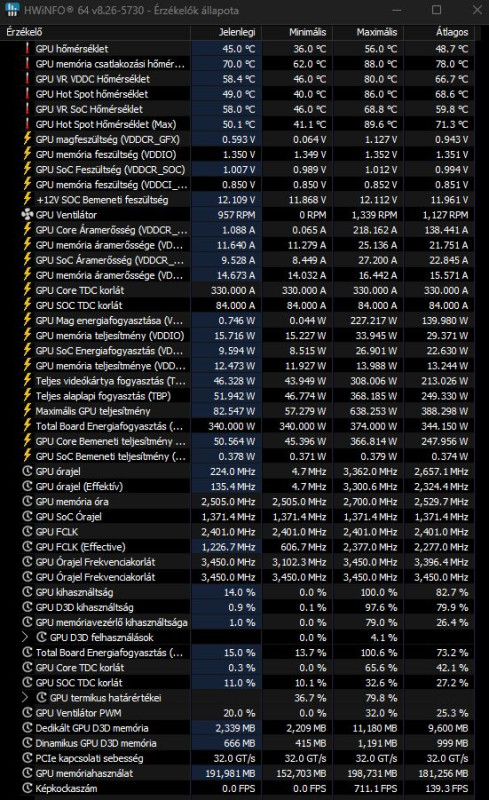Select Dedikált GPU D3D memória label
Viewport: 489px width, 800px height.
click(x=92, y=728)
